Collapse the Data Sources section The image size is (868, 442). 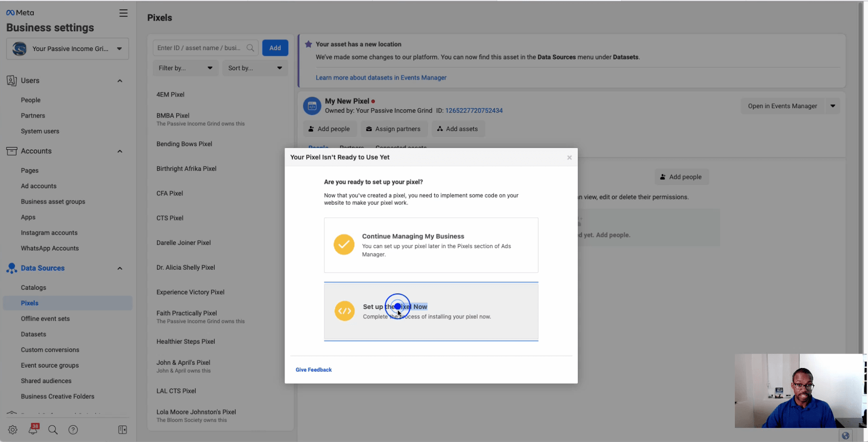(x=120, y=268)
